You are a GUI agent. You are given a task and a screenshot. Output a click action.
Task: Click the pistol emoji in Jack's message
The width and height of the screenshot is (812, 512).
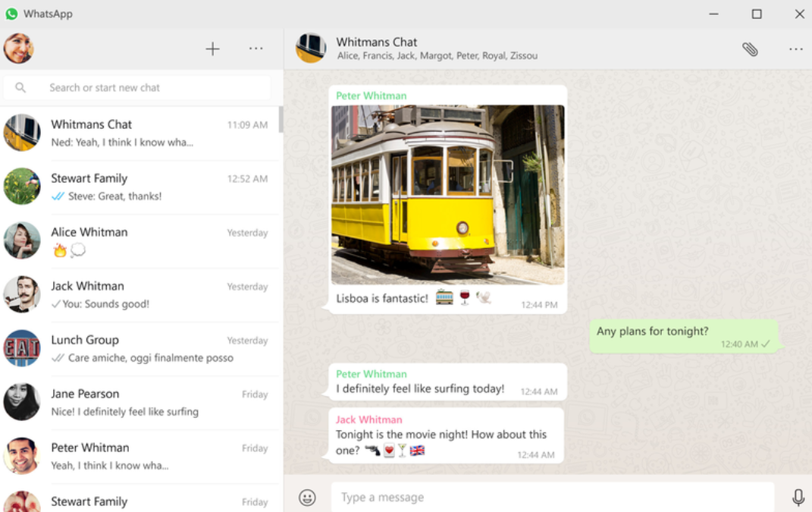tap(372, 451)
